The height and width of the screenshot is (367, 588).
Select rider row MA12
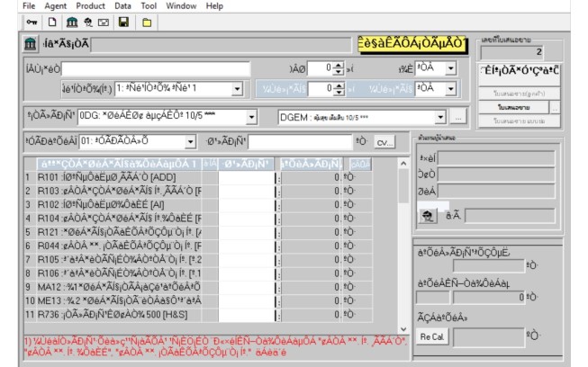click(x=119, y=287)
